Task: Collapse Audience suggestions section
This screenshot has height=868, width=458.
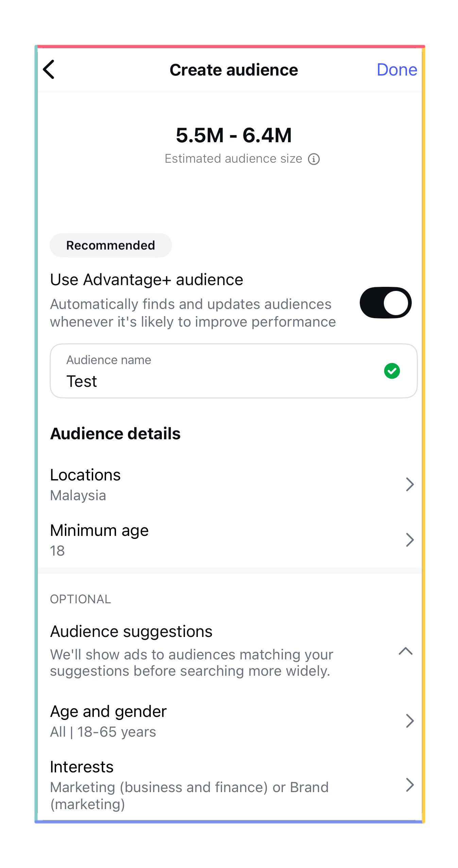Action: tap(405, 651)
